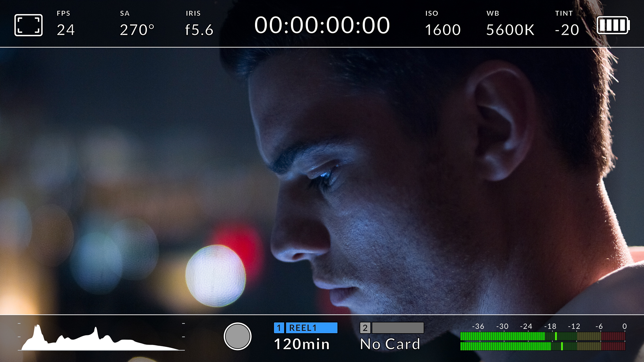This screenshot has height=362, width=644.
Task: Open white balance 5600K setting
Action: coord(510,24)
